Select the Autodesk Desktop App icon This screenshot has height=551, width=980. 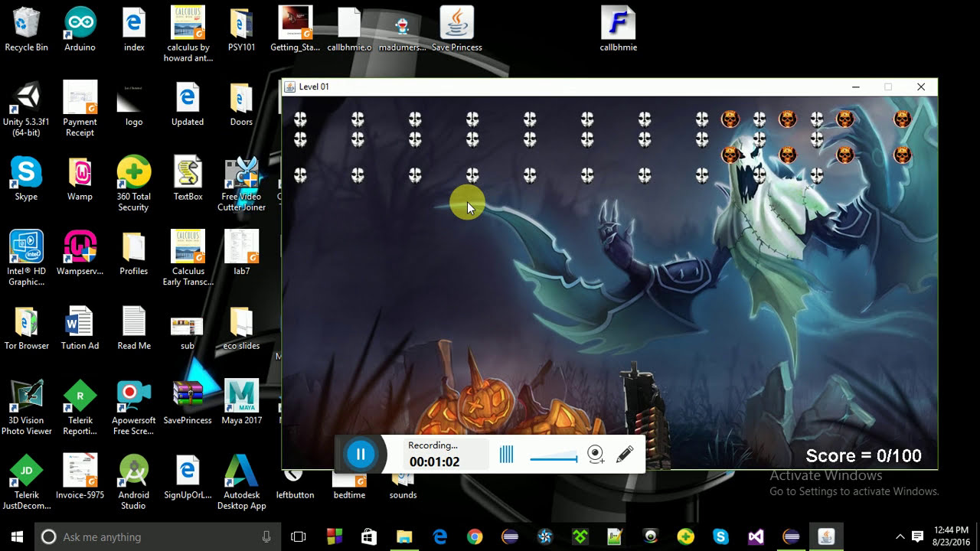[x=241, y=482]
